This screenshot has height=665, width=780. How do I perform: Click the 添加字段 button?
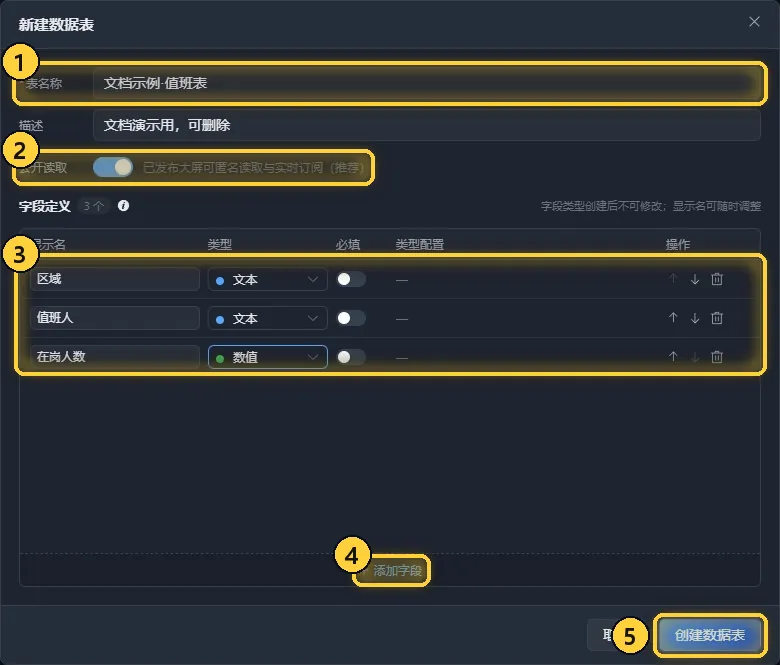tap(392, 570)
